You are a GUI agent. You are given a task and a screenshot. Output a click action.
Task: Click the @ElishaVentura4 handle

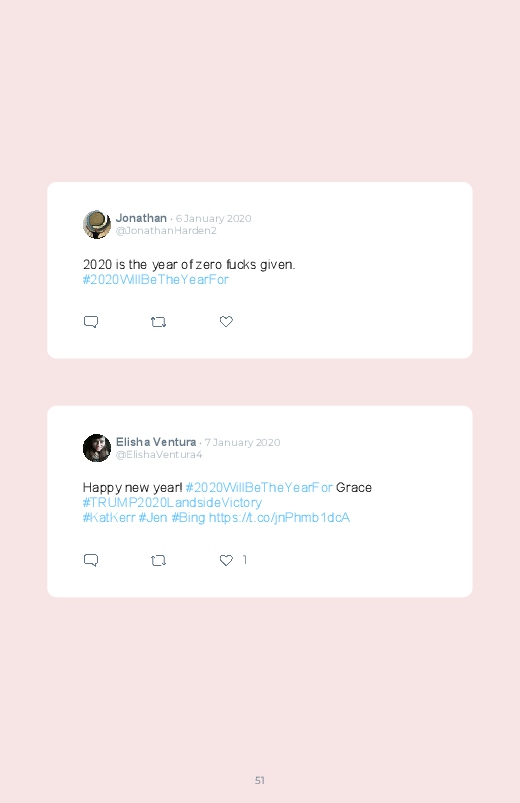159,454
